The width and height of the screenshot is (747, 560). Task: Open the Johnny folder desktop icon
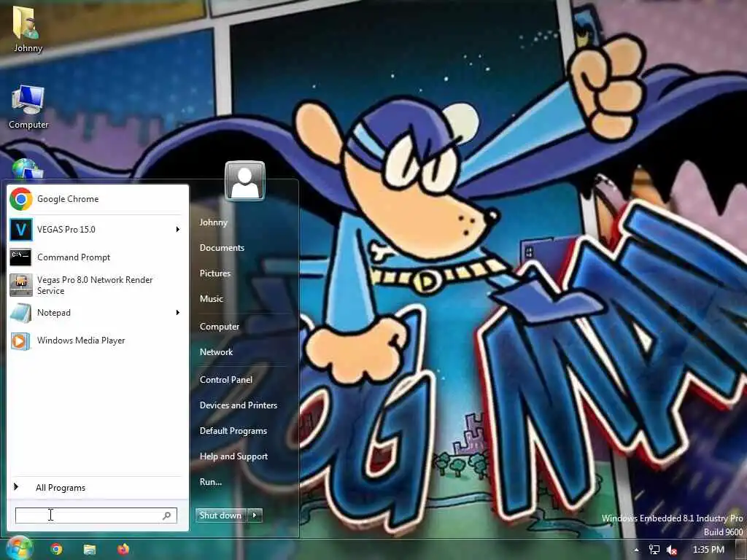coord(27,28)
